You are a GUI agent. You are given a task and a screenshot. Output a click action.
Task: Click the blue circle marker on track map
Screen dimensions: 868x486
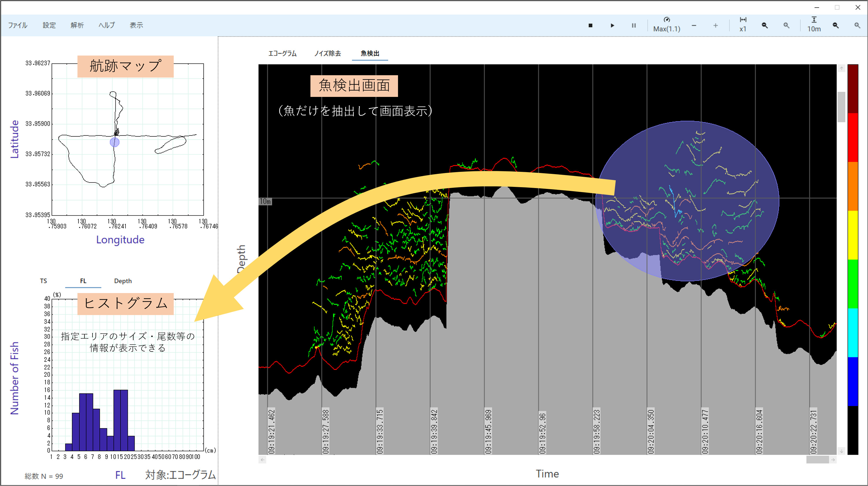coord(114,142)
